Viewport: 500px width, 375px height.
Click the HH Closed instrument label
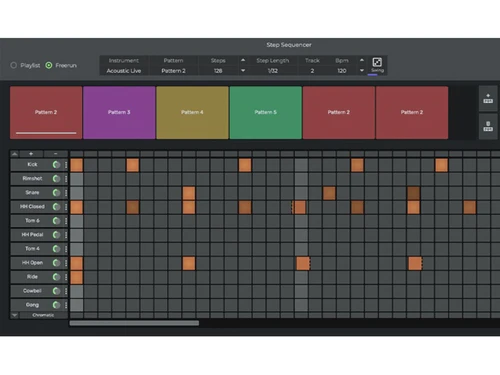(32, 207)
